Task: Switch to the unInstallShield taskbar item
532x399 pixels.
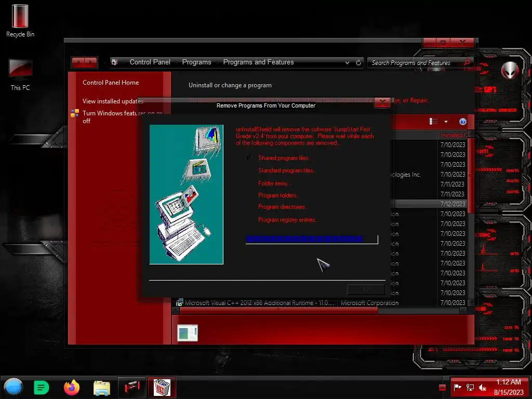Action: [162, 387]
